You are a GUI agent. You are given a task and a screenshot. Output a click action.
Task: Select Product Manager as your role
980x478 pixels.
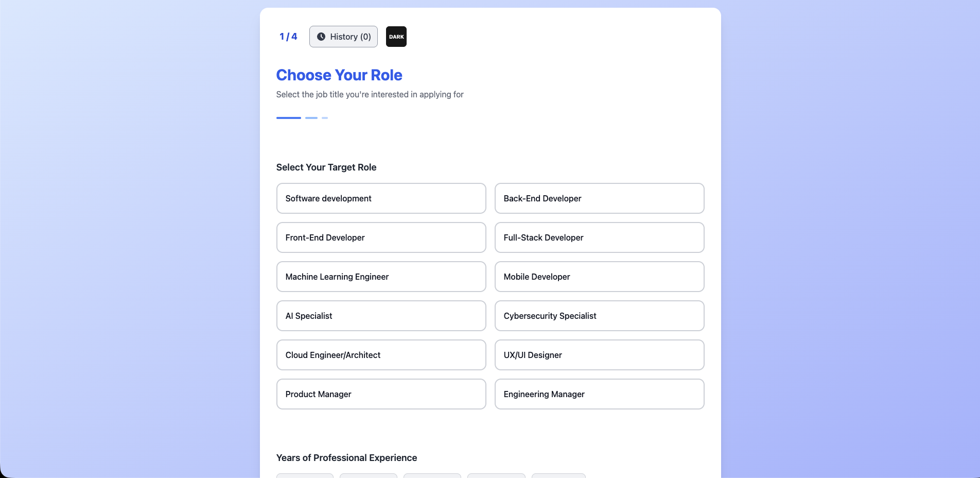point(381,394)
